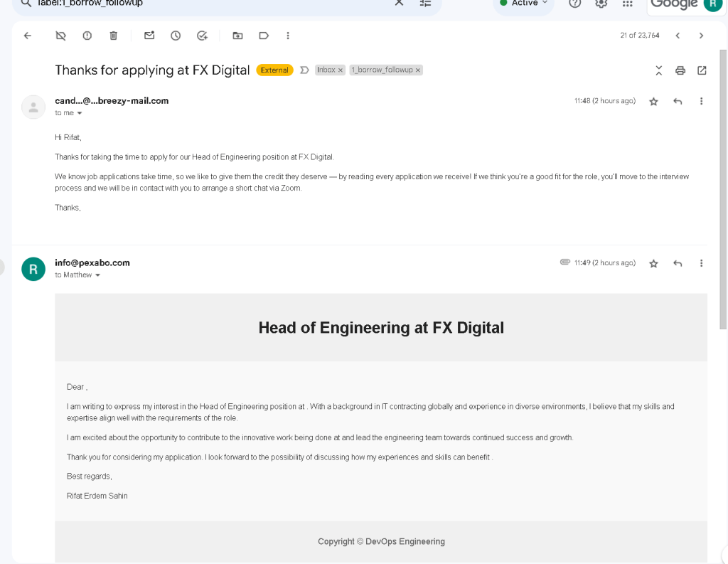Image resolution: width=728 pixels, height=564 pixels.
Task: Expand recipient details under 'to me'
Action: coord(80,113)
